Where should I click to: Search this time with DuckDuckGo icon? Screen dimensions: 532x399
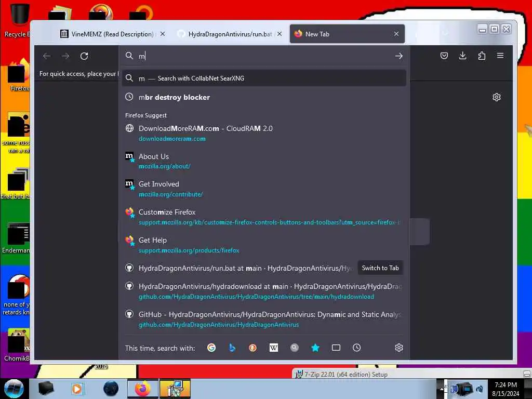click(x=253, y=348)
